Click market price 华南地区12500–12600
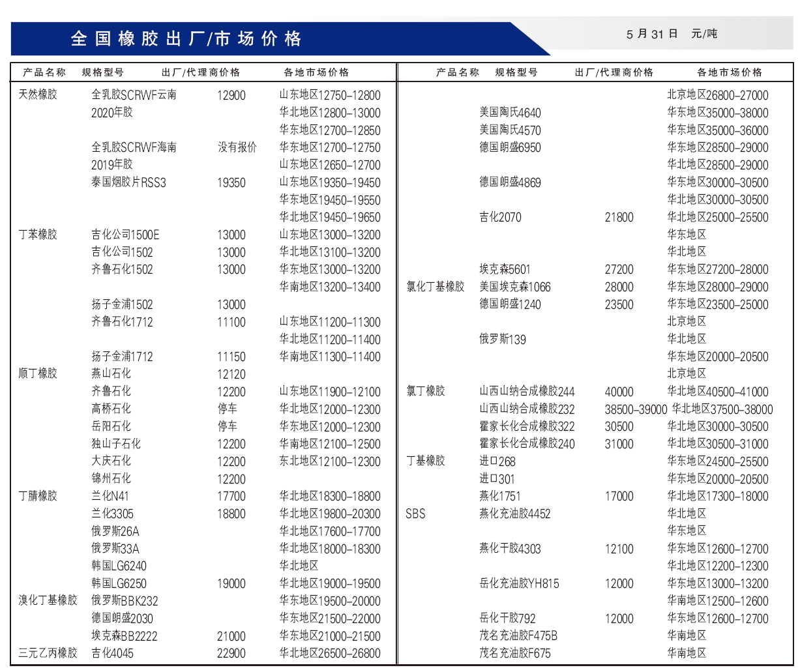The height and width of the screenshot is (672, 798). coord(718,601)
